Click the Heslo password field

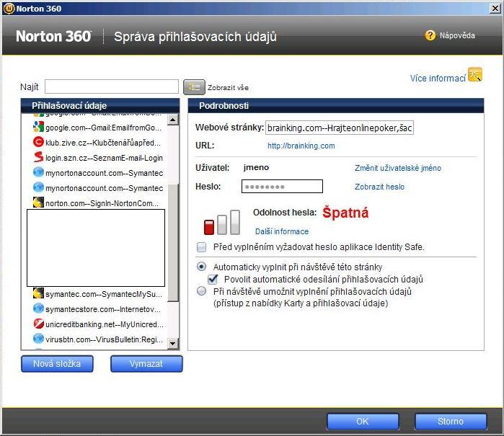(x=282, y=187)
